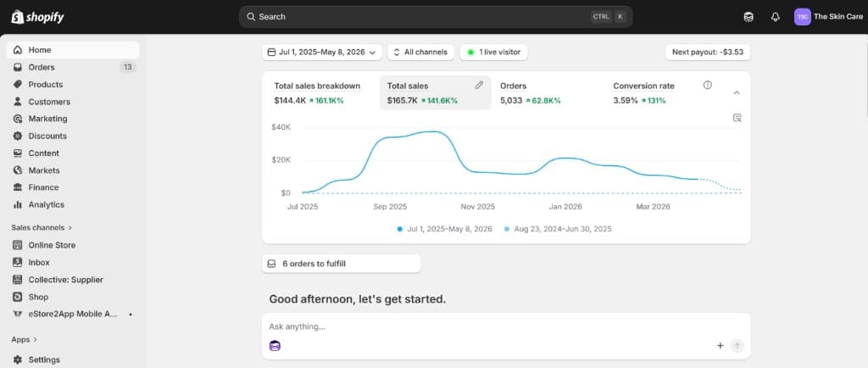This screenshot has width=868, height=368.
Task: Expand the Apps section
Action: (24, 339)
